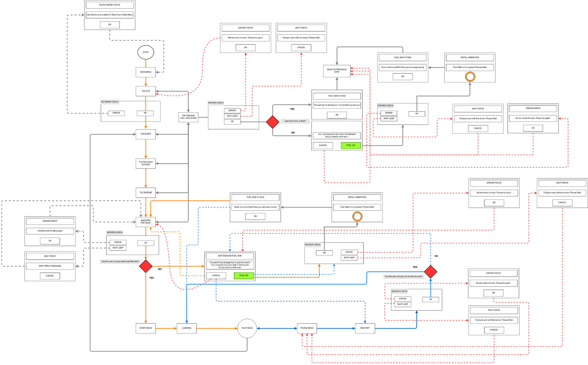Select the LOADING box
Image resolution: width=588 pixels, height=365 pixels.
tap(186, 328)
